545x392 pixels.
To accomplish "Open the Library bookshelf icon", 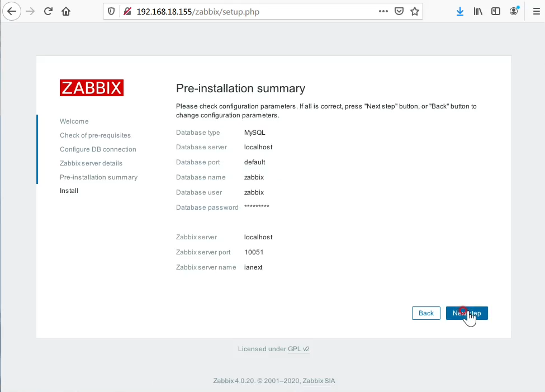I will [x=478, y=12].
